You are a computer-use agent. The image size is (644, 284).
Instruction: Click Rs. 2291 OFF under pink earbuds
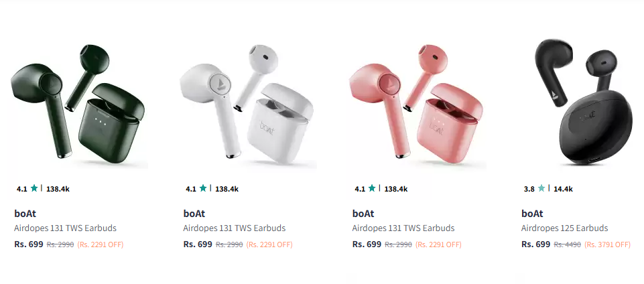[x=439, y=244]
